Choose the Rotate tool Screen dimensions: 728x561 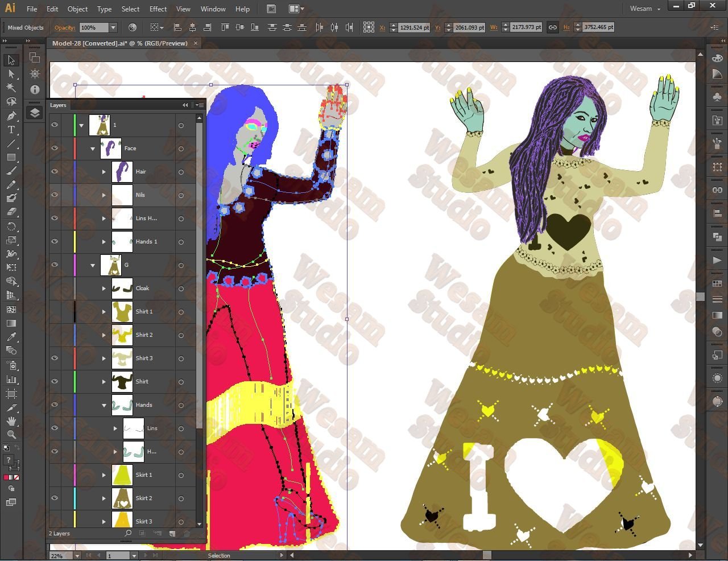(x=11, y=226)
